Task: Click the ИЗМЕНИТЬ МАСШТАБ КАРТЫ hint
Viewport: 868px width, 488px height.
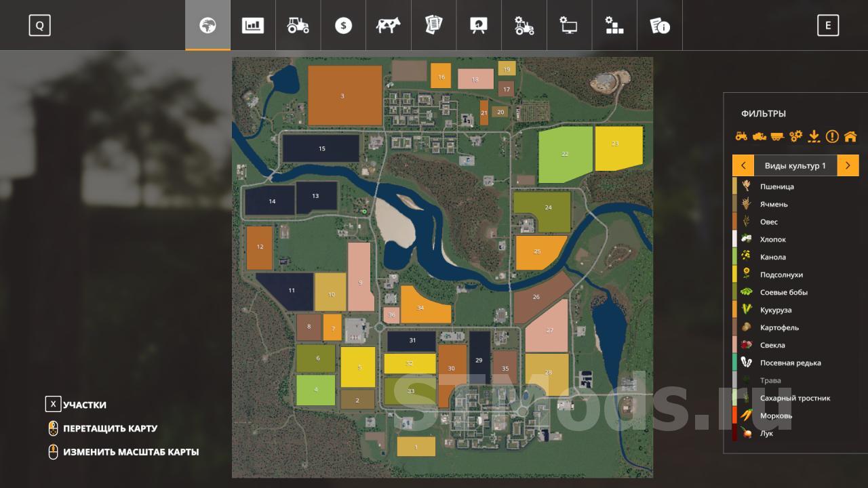Action: 124,451
